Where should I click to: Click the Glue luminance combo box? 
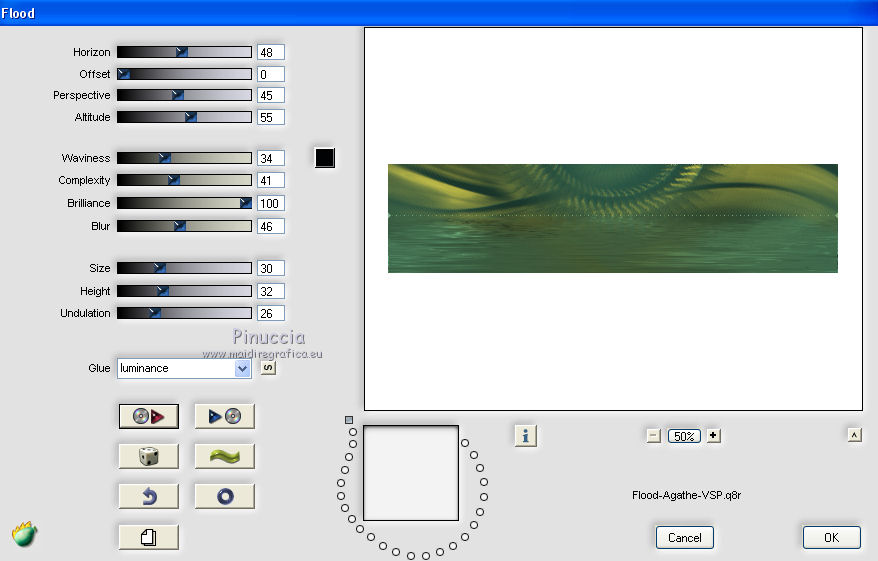click(184, 368)
